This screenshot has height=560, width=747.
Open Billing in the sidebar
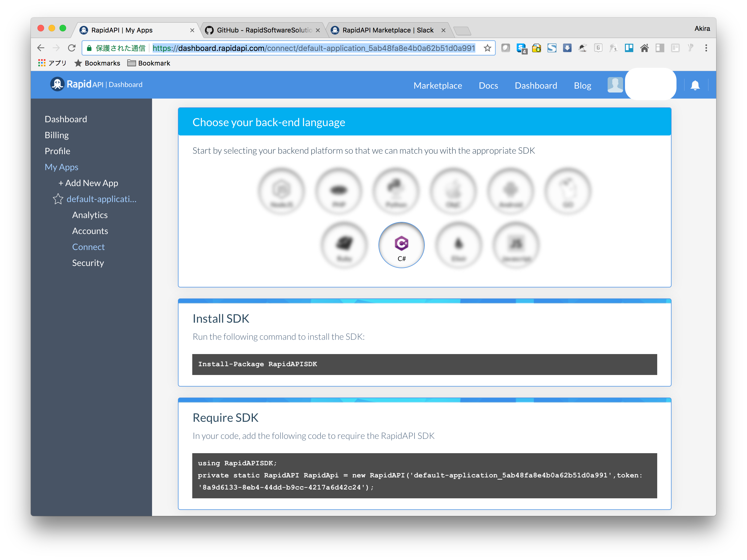click(x=57, y=135)
